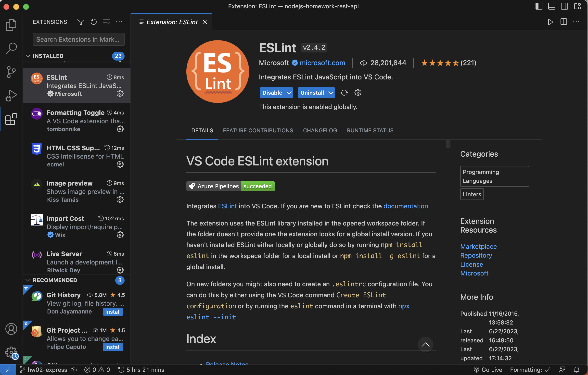Toggle bottom panel visibility in title bar
Image resolution: width=588 pixels, height=375 pixels.
(551, 6)
